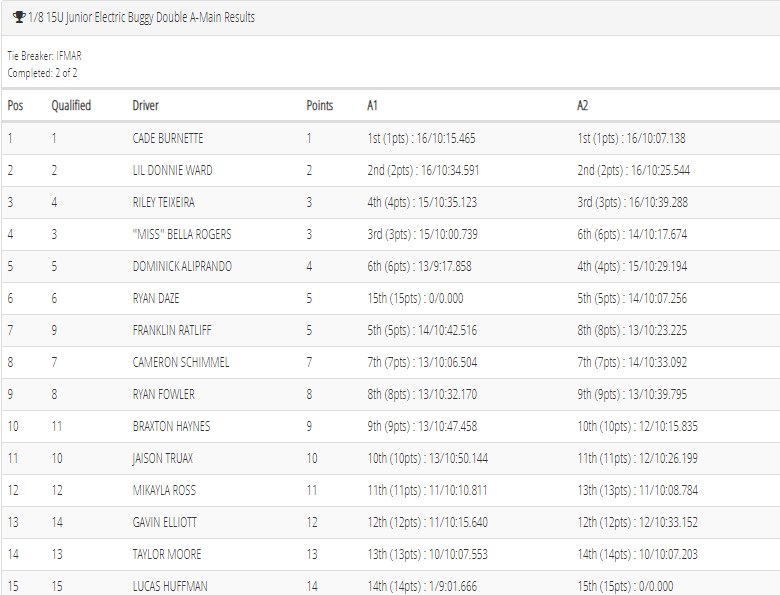Select driver CADE BURNETTE
Viewport: 780px width, 595px height.
(x=168, y=138)
